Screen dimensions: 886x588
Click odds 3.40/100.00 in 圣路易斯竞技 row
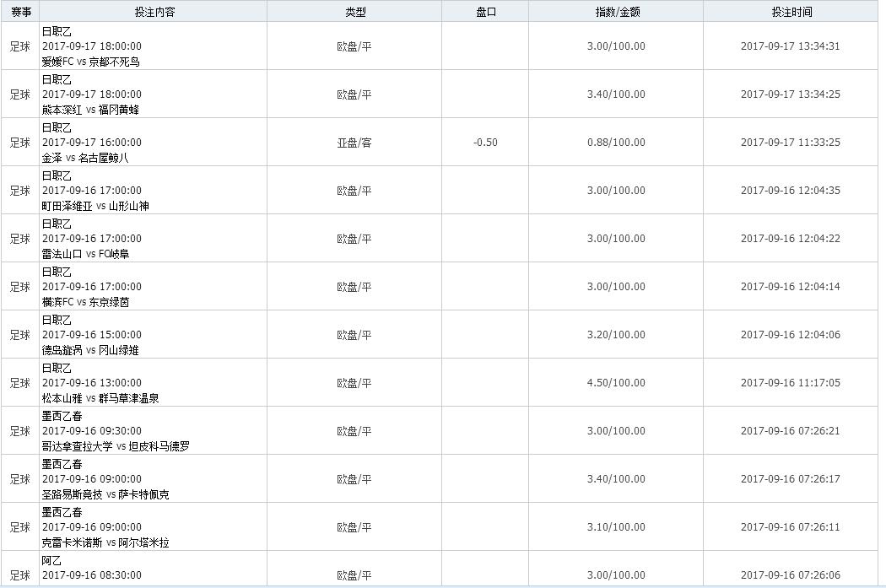[x=616, y=479]
